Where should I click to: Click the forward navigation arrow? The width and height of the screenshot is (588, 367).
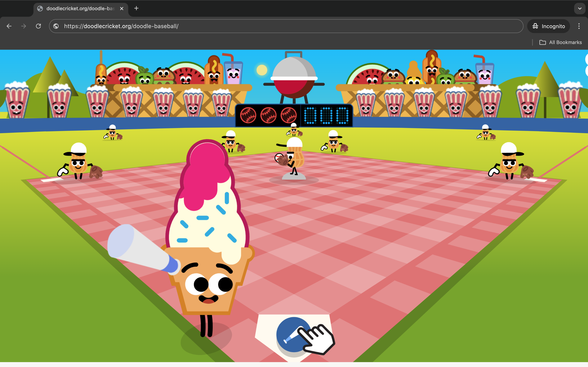23,26
